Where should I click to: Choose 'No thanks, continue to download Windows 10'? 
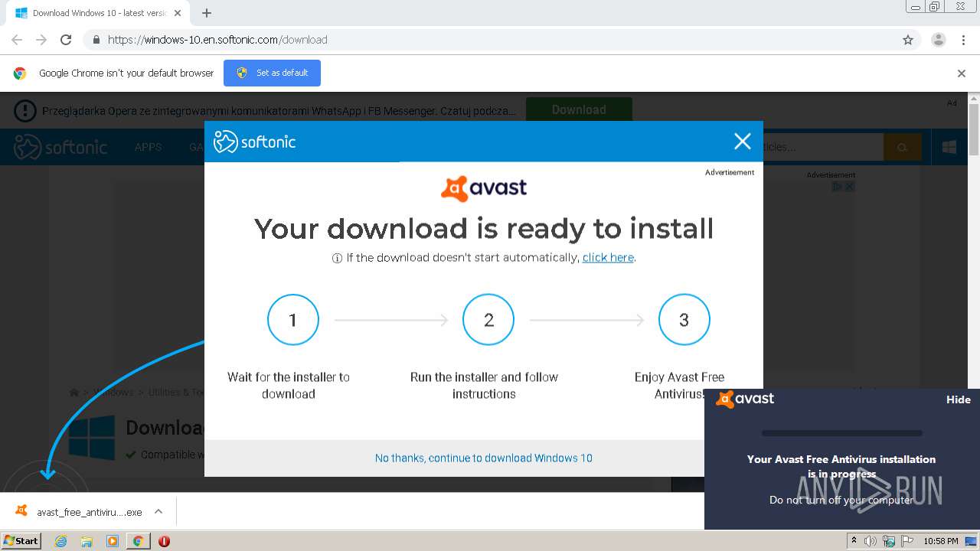(x=484, y=458)
